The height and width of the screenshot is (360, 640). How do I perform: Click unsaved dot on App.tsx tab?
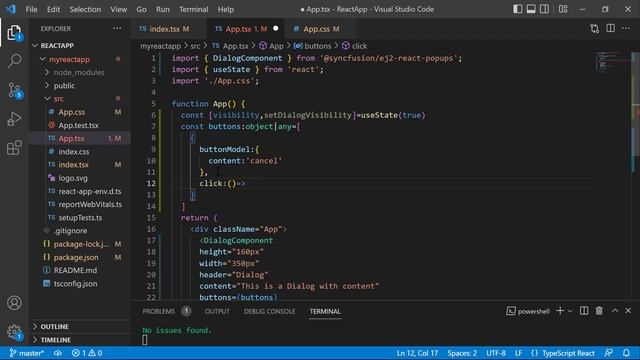point(276,29)
